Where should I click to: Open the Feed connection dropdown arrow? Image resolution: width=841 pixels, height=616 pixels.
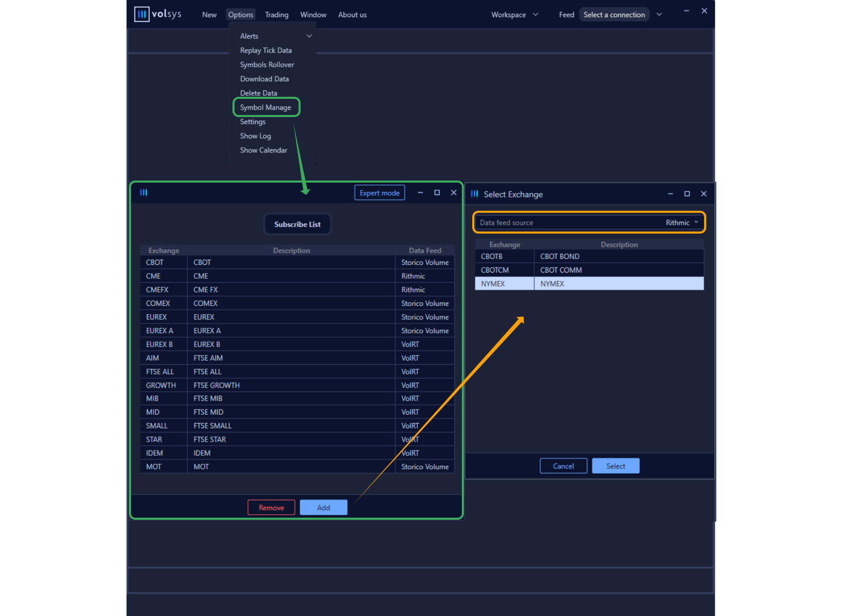(x=659, y=15)
